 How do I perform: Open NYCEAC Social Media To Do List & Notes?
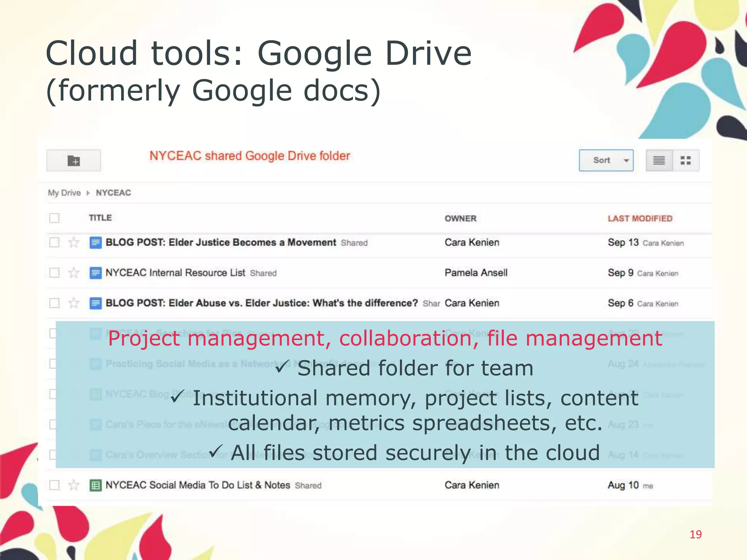click(x=198, y=485)
